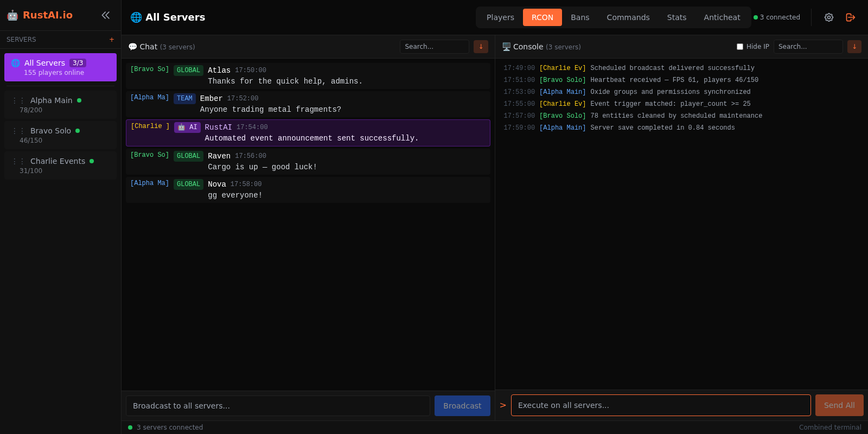This screenshot has height=434, width=868.
Task: Click the RustAI.io robot logo
Action: click(12, 15)
